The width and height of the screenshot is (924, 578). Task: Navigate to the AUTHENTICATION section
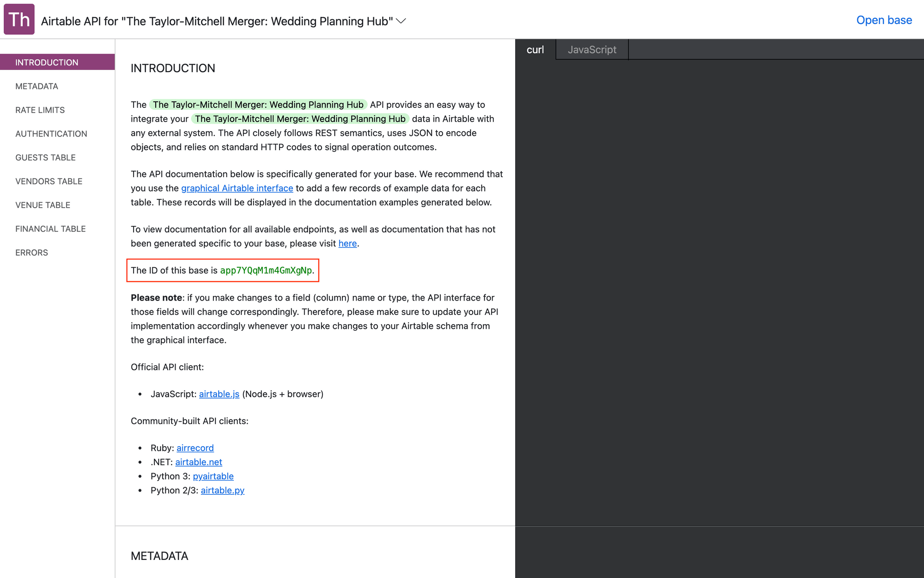[51, 134]
